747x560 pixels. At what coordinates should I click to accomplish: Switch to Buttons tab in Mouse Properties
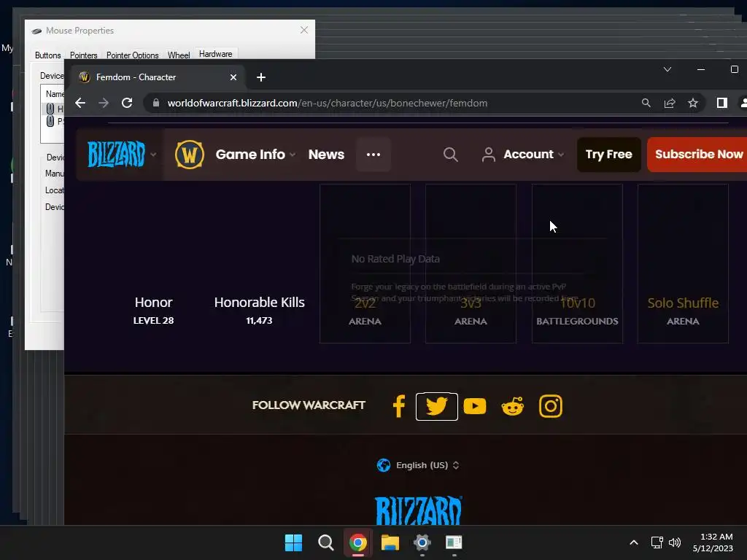click(47, 55)
